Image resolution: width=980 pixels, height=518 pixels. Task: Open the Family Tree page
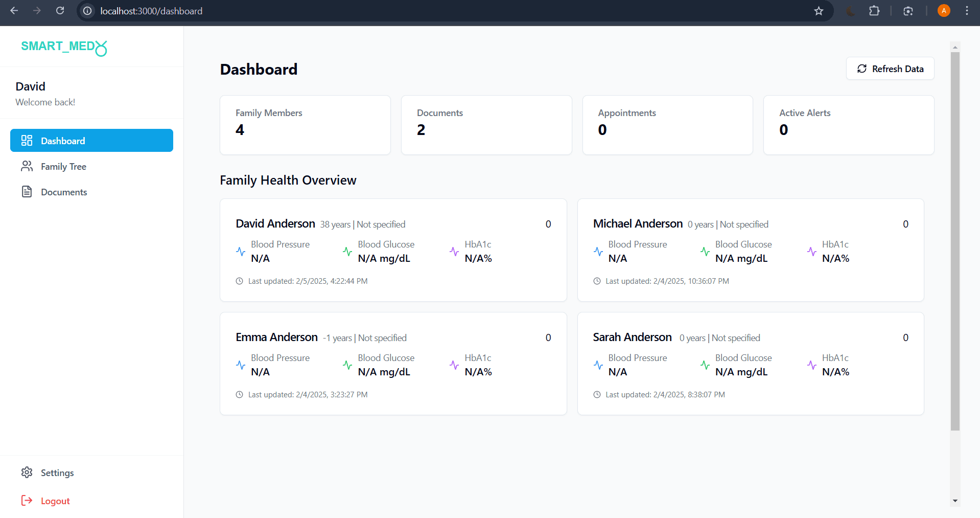click(63, 167)
